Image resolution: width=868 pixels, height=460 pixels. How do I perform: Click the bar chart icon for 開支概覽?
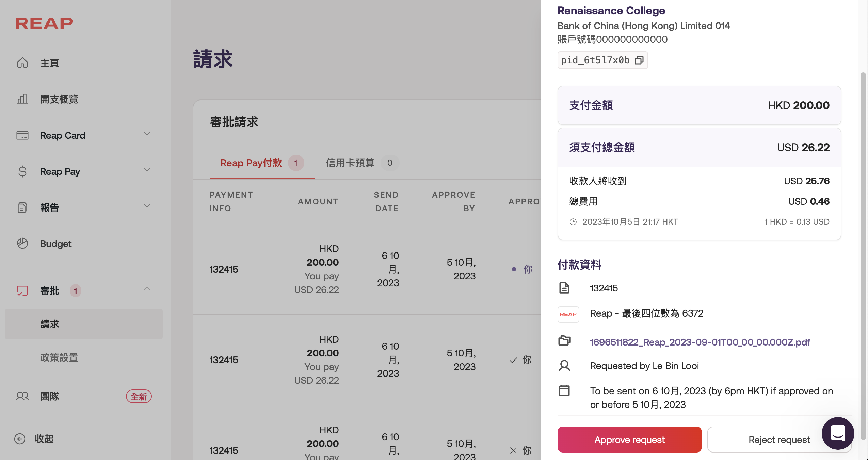pos(22,99)
